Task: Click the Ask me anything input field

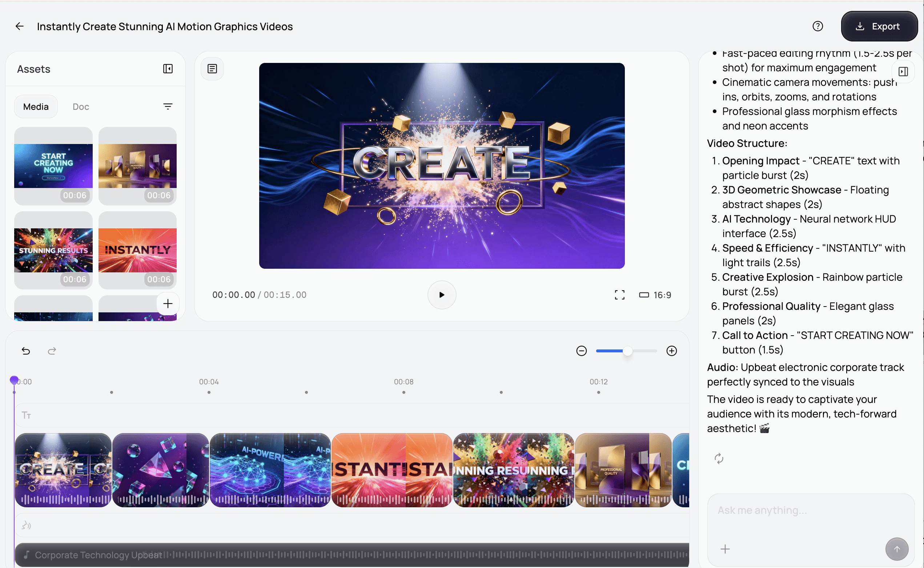Action: pyautogui.click(x=800, y=511)
